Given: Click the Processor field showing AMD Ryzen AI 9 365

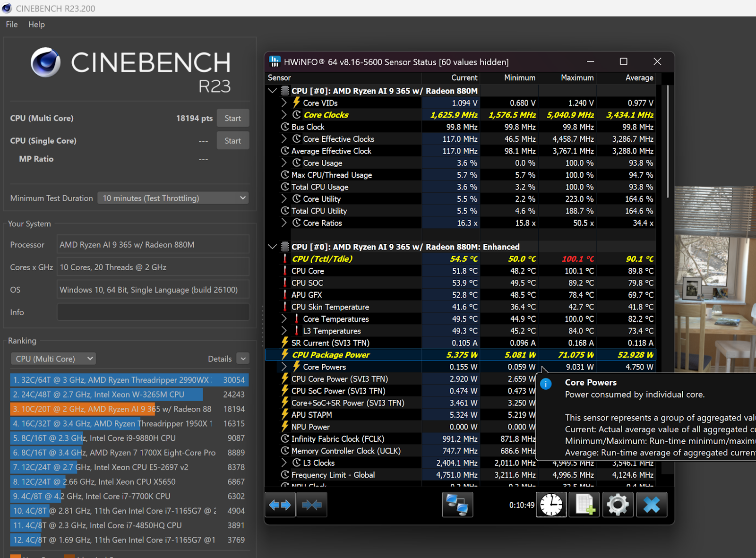Looking at the screenshot, I should coord(153,244).
